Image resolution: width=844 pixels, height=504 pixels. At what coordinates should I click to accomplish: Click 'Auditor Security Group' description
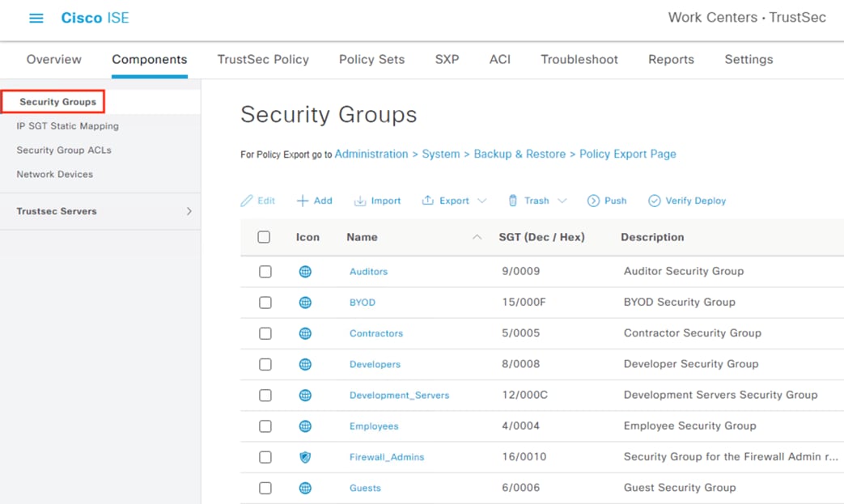[684, 271]
